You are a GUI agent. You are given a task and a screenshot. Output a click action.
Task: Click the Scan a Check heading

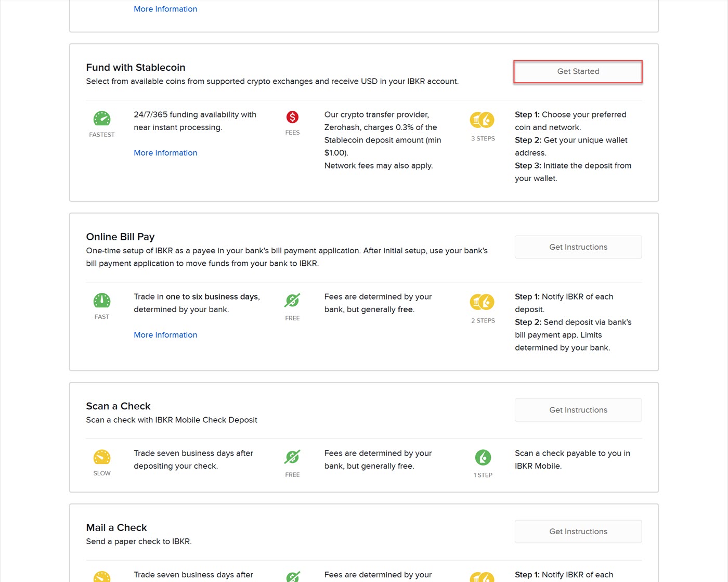[118, 406]
